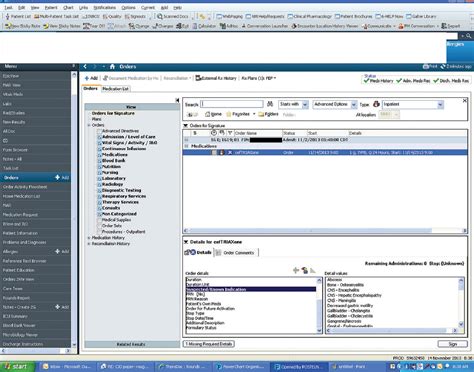The image size is (474, 372).
Task: Select CNS - Meningitis in Detail values
Action: coord(341,301)
